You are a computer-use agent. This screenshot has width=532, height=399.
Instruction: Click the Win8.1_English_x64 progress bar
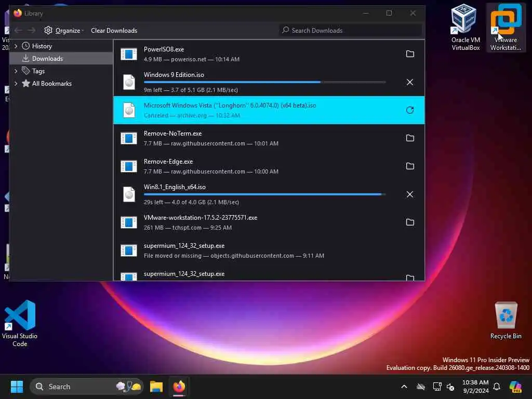[x=264, y=194]
